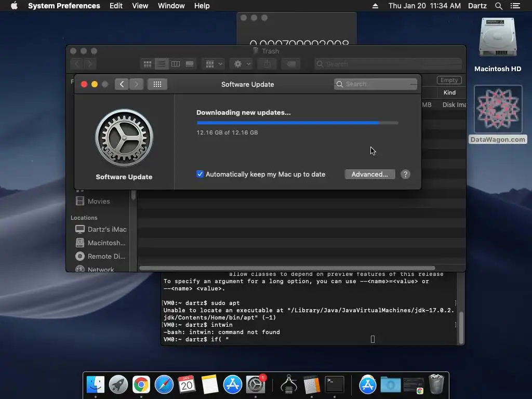Click the Empty button in Trash window
The width and height of the screenshot is (532, 399).
[x=449, y=80]
